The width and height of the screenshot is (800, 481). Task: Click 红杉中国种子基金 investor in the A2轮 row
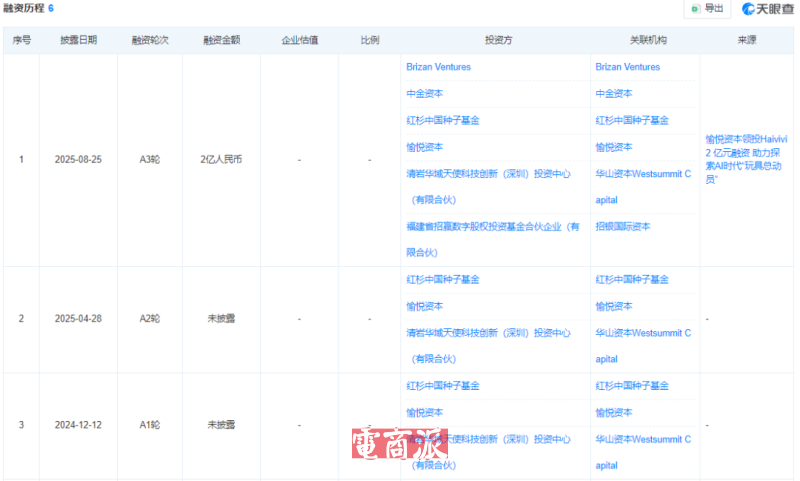[x=442, y=279]
